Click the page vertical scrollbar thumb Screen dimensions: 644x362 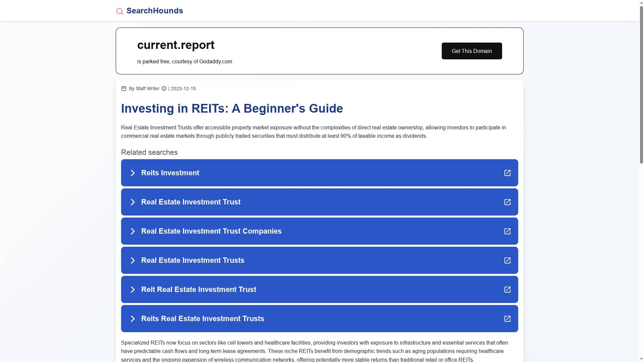pyautogui.click(x=641, y=84)
